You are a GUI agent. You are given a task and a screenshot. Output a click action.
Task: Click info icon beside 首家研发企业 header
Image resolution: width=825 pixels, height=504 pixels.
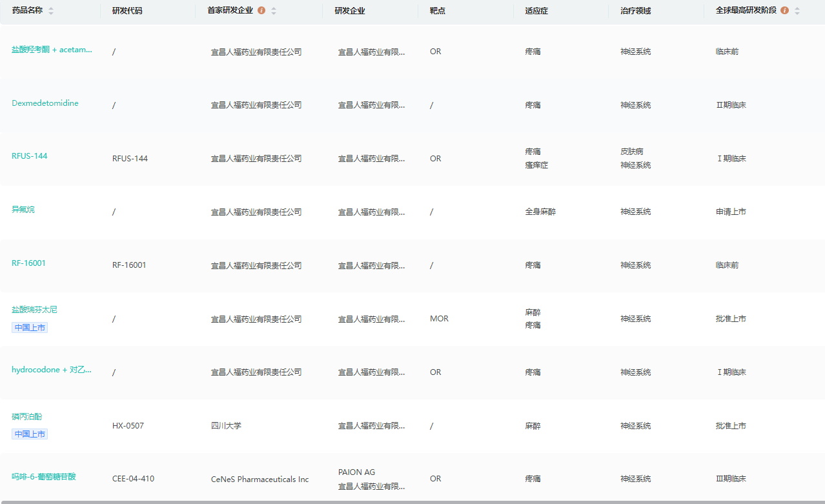tap(261, 10)
